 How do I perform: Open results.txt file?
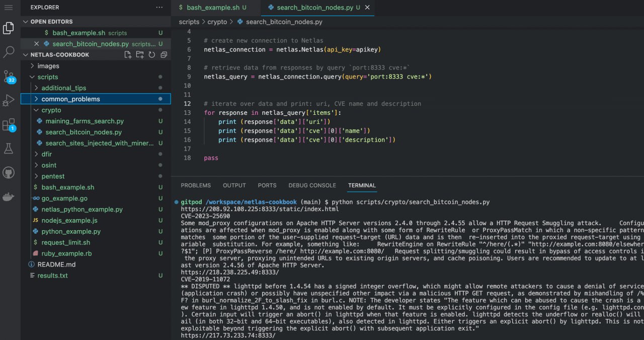(96, 276)
